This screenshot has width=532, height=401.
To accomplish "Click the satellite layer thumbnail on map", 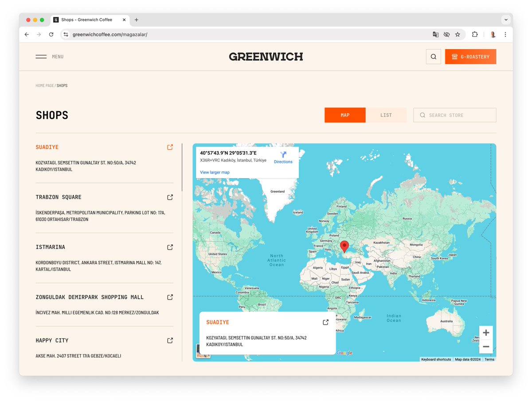I will click(203, 351).
